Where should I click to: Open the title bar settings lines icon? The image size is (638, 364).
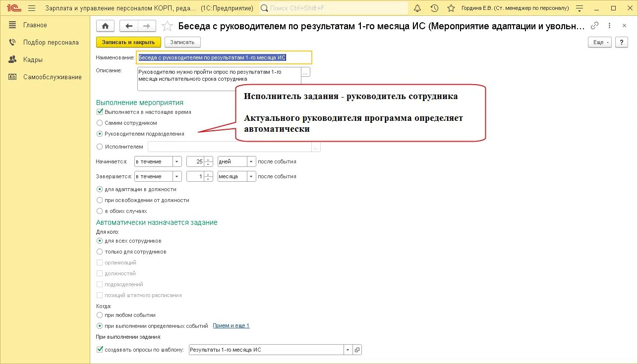(x=579, y=8)
